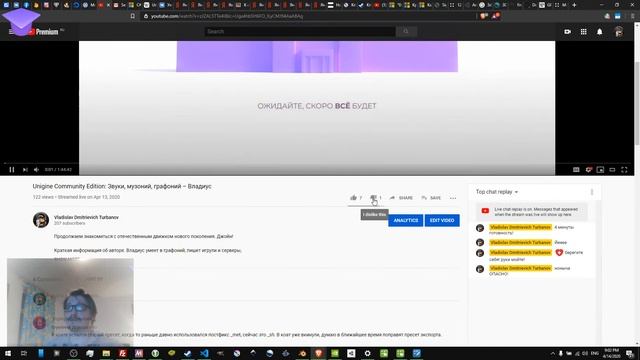Enter full screen mode
This screenshot has height=360, width=640.
pos(624,170)
